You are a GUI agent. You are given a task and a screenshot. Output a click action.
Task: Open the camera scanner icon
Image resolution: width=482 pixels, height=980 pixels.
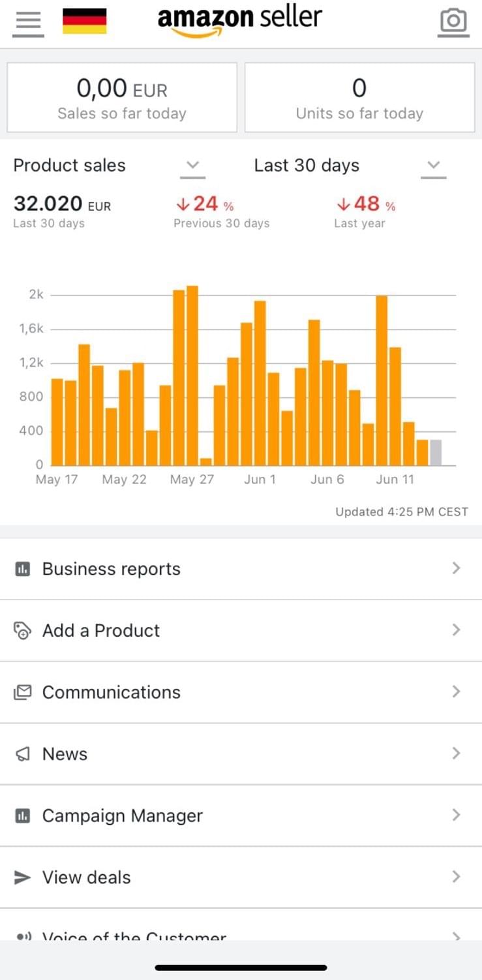click(x=453, y=22)
